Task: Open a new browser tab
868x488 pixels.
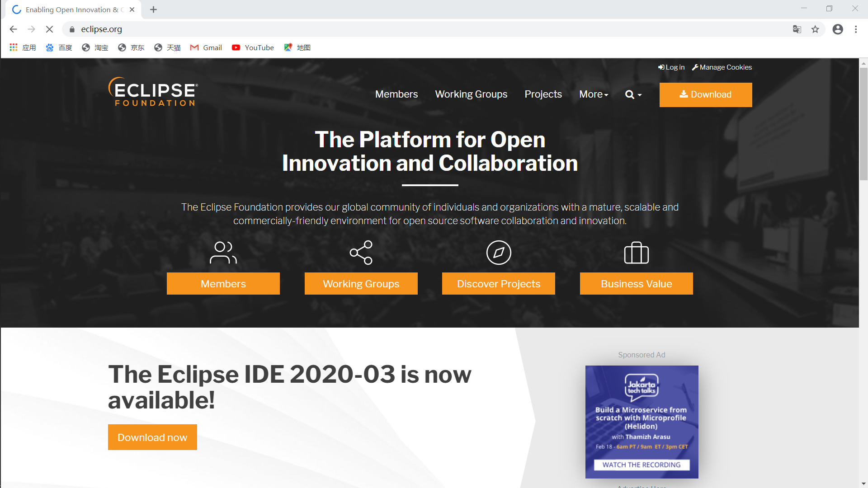Action: [153, 9]
